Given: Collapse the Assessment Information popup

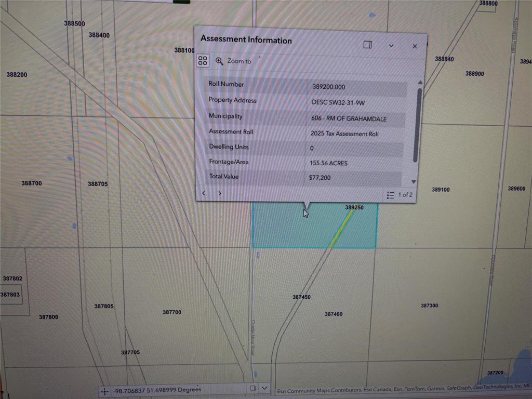Looking at the screenshot, I should click(x=391, y=45).
